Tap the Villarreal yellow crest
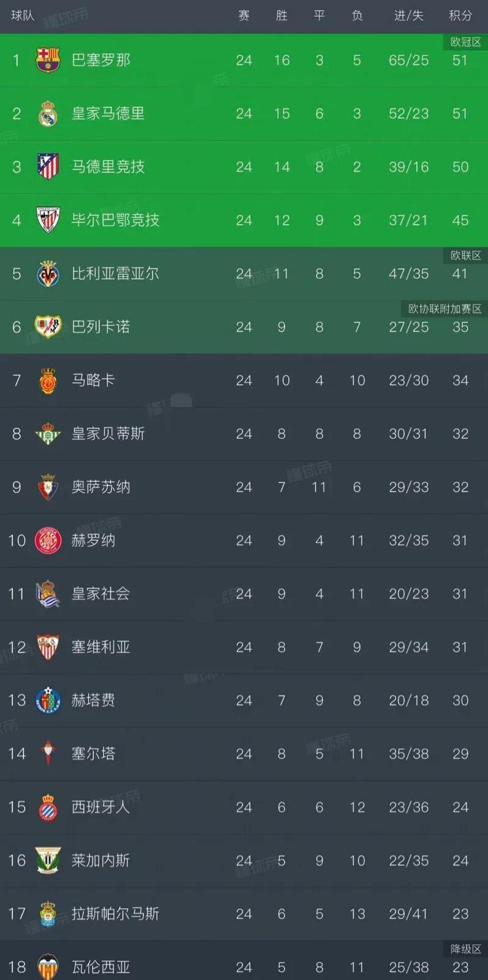The height and width of the screenshot is (980, 488). tap(48, 274)
